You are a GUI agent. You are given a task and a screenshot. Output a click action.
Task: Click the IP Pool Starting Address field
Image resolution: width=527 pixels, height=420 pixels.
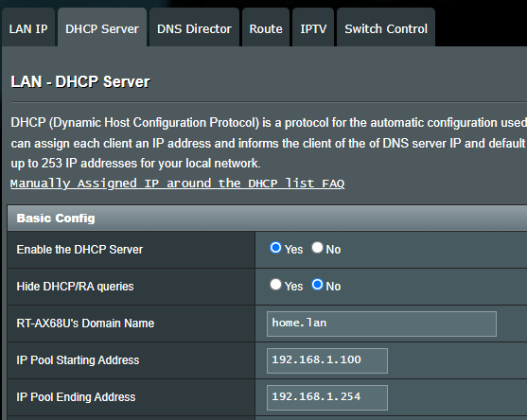point(327,360)
